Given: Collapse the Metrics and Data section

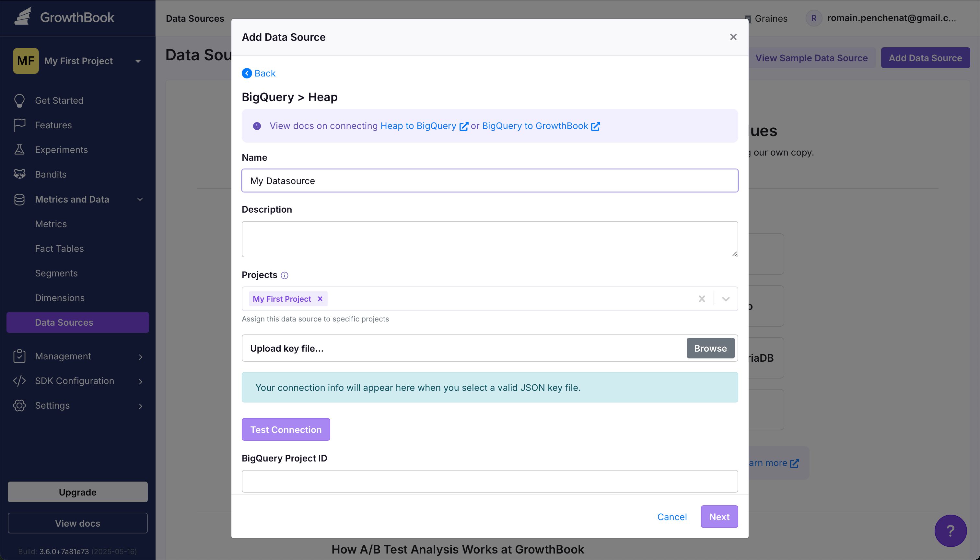Looking at the screenshot, I should [140, 199].
